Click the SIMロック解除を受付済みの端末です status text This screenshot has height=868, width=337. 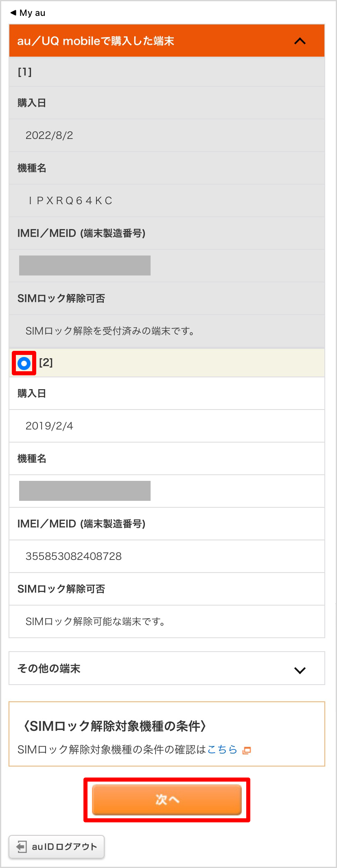[x=110, y=331]
